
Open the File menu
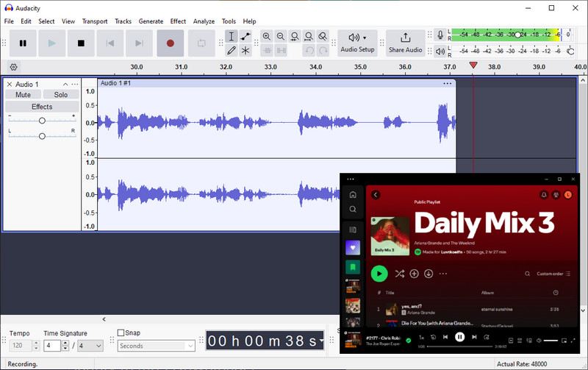pyautogui.click(x=9, y=21)
